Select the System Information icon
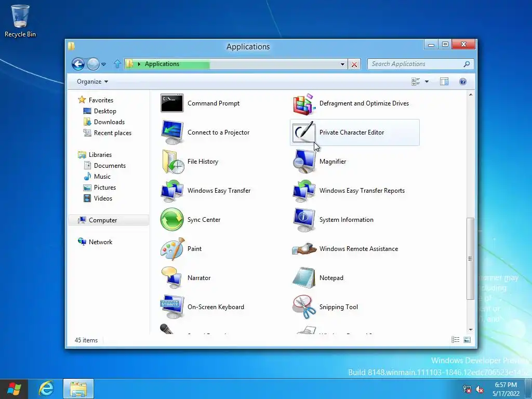This screenshot has height=399, width=532. [x=304, y=220]
